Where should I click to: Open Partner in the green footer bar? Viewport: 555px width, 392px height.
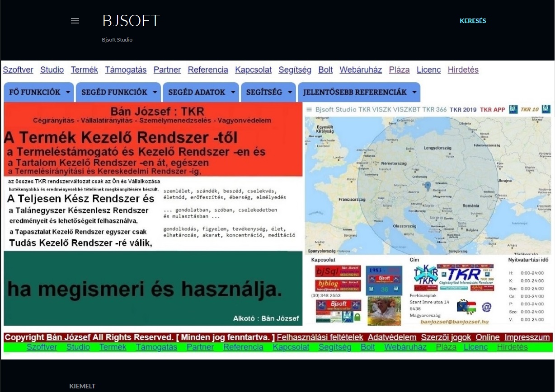coord(200,347)
